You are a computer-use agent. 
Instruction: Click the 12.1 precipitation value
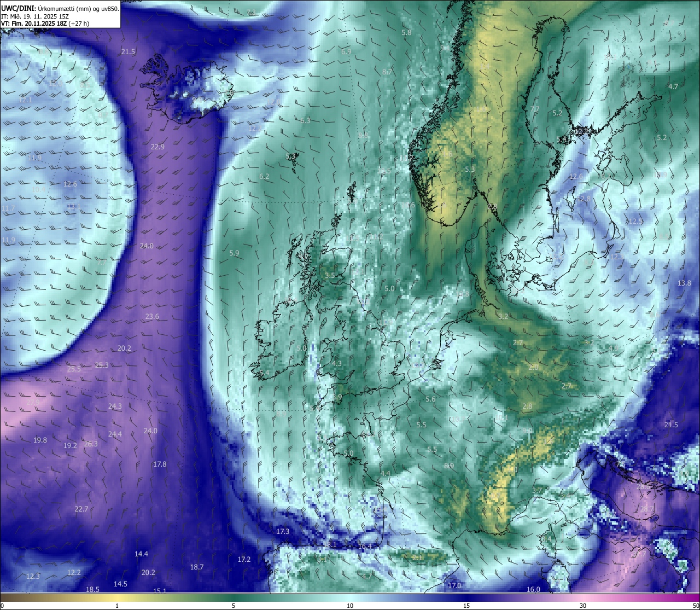25,100
